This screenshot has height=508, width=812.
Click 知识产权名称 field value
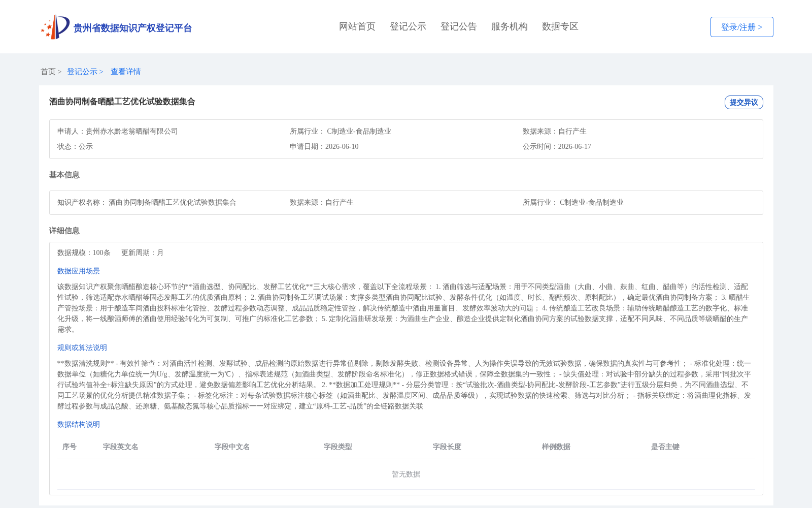(x=173, y=202)
